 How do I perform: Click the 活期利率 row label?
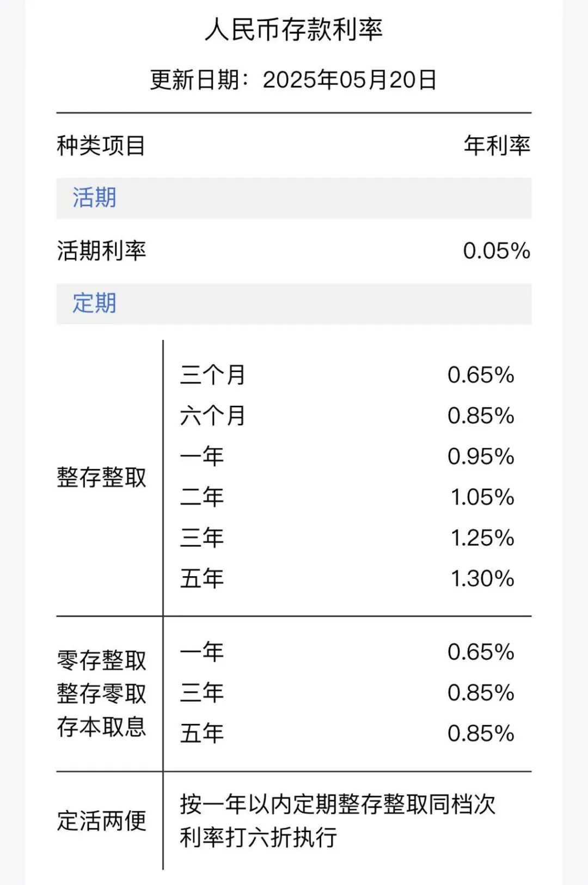(101, 251)
